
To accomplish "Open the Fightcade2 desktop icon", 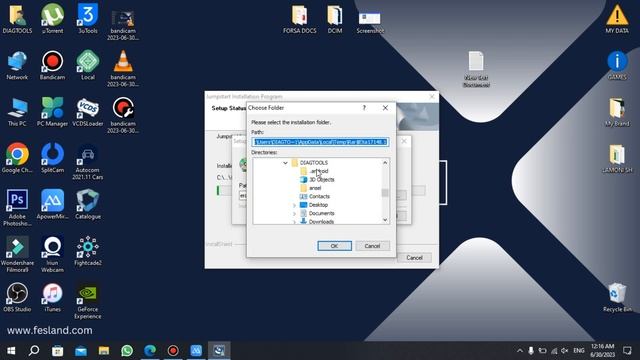I will (x=88, y=251).
